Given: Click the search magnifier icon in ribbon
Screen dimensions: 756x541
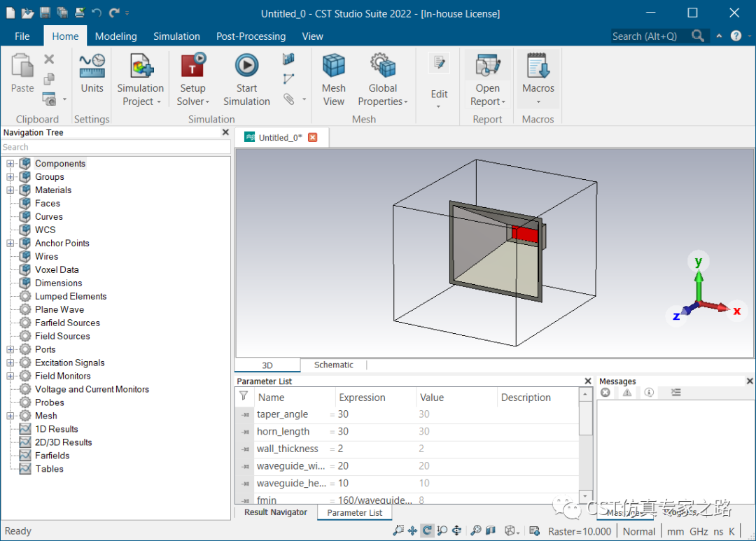Looking at the screenshot, I should point(698,36).
